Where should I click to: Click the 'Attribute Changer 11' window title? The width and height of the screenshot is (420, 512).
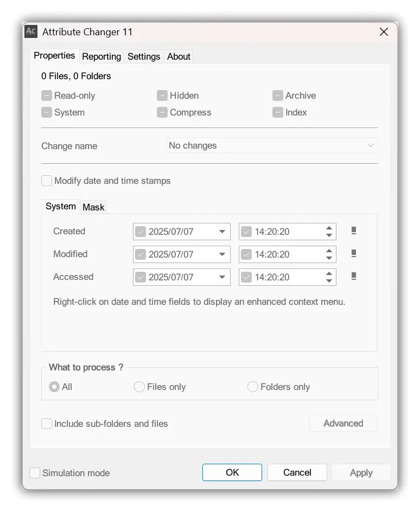click(x=87, y=32)
